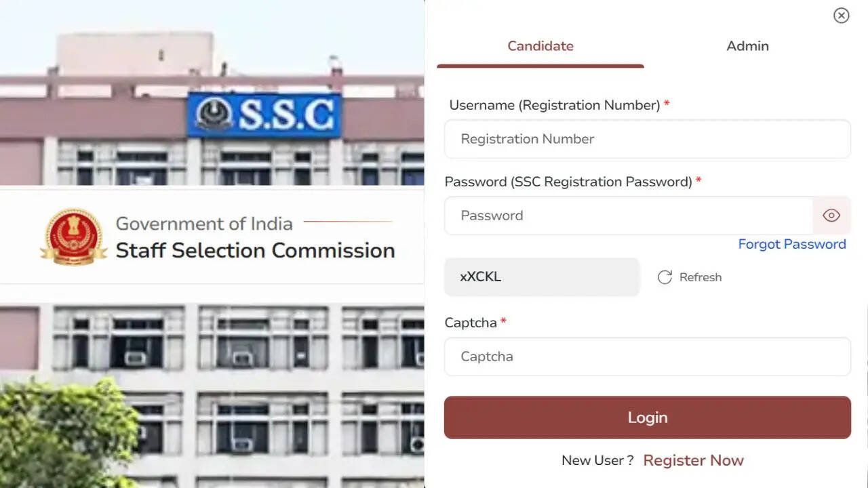The image size is (868, 488).
Task: Switch to the Candidate tab
Action: point(540,46)
